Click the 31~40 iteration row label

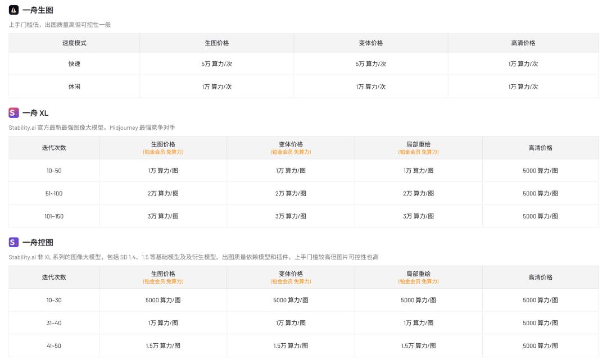(x=54, y=323)
